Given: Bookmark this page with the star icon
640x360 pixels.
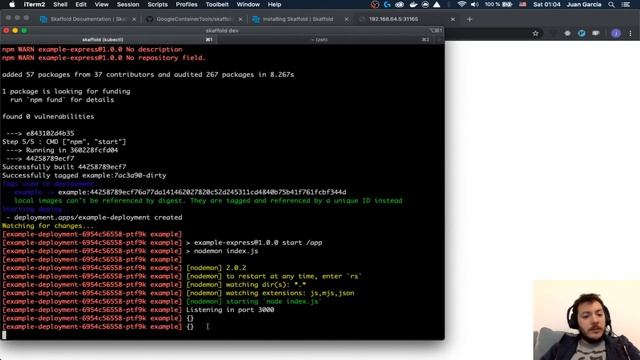Looking at the screenshot, I should coord(536,33).
